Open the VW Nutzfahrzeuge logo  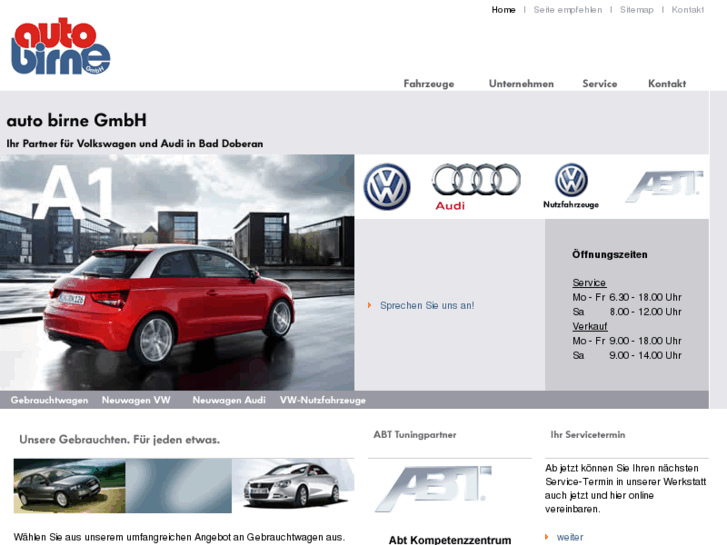tap(571, 186)
